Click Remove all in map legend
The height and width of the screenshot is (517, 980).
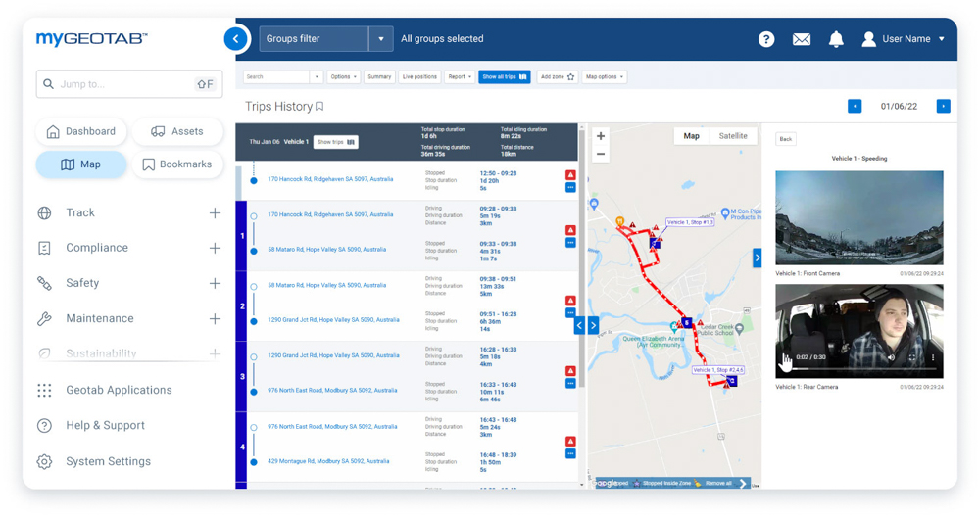718,484
